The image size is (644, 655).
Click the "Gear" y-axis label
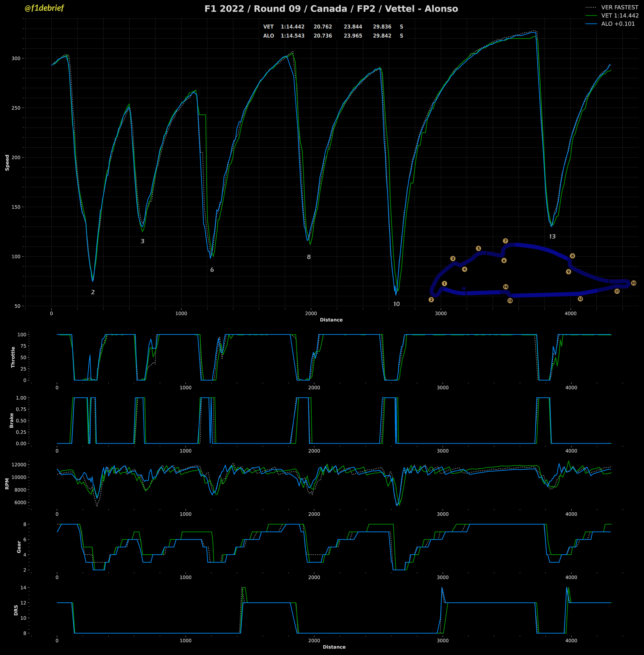coord(19,547)
